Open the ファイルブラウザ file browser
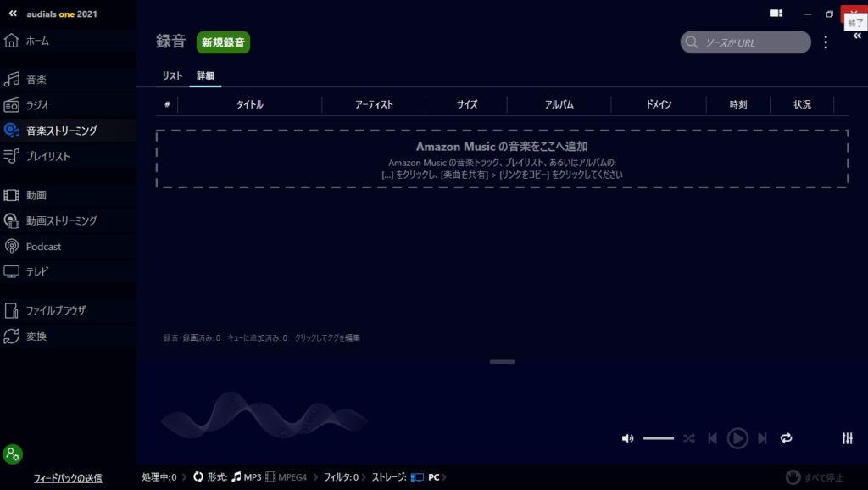 click(55, 310)
